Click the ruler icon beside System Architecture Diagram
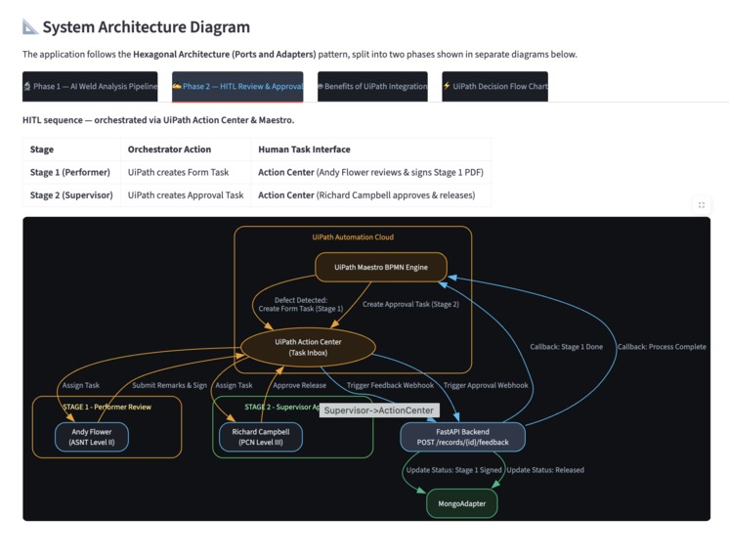The width and height of the screenshot is (729, 560). (x=30, y=26)
